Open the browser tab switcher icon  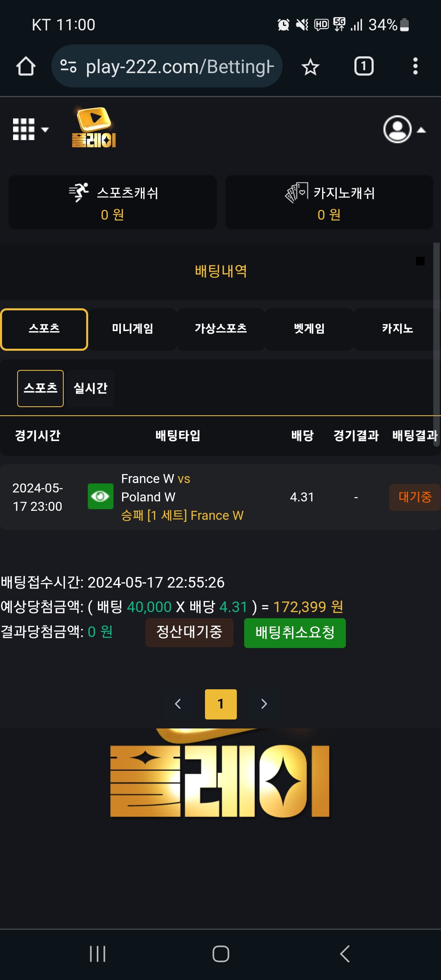(x=364, y=66)
